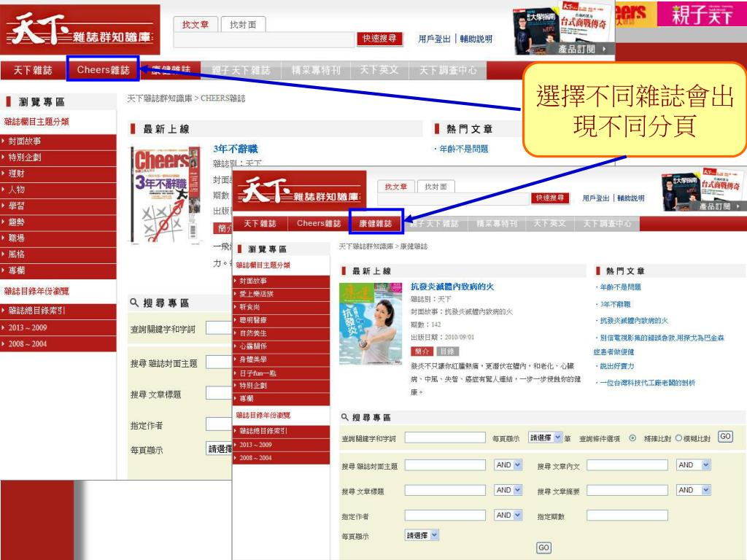Click GO button beside 模糊比對
This screenshot has width=747, height=560.
pos(725,437)
